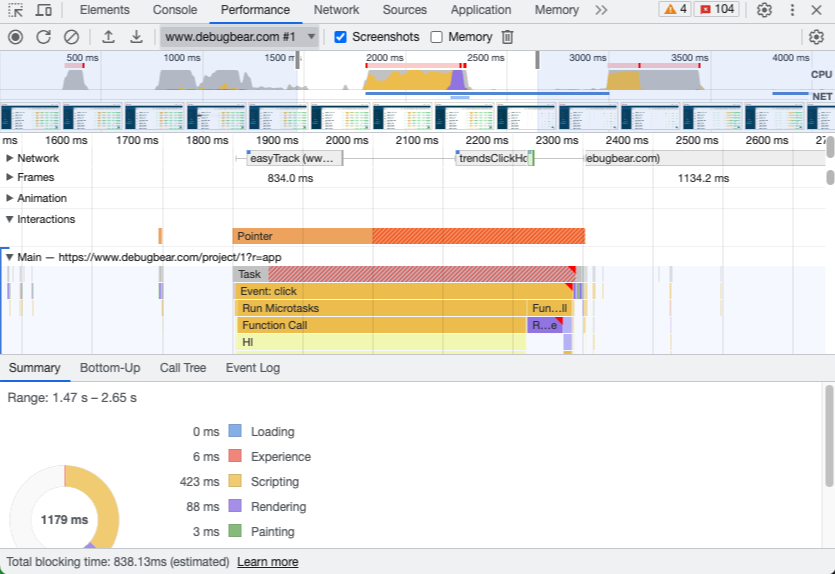The image size is (835, 574).
Task: Enable the Memory checkbox
Action: pos(436,37)
